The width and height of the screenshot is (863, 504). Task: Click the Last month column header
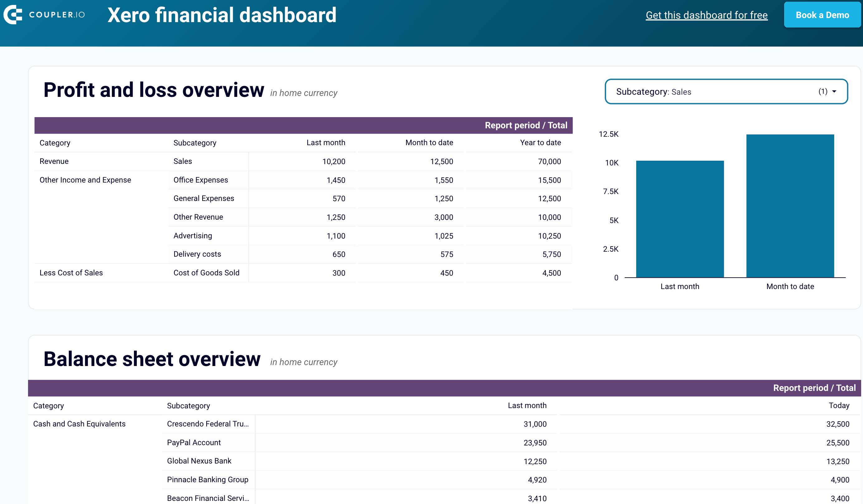326,142
